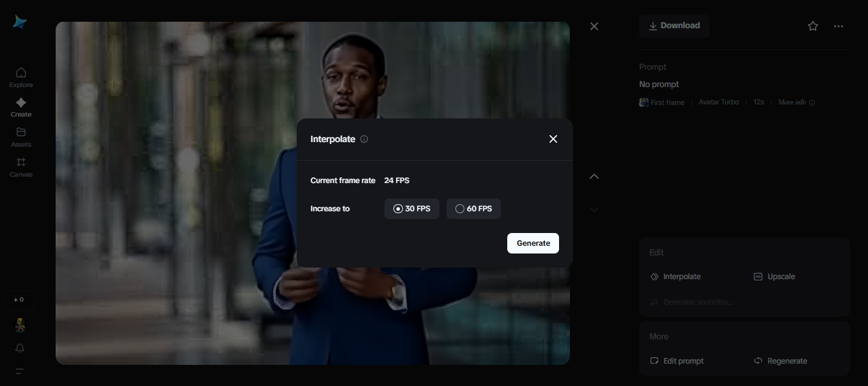Expand More info details
The image size is (868, 386).
[x=796, y=102]
